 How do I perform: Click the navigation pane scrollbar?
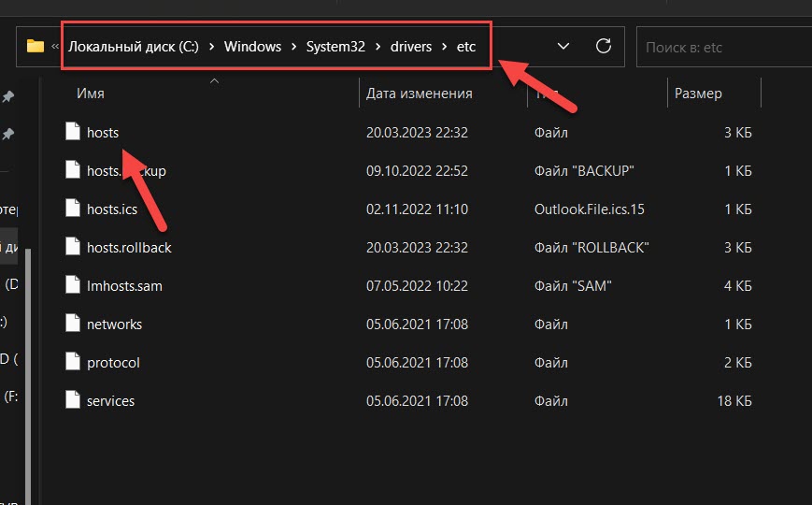28,377
